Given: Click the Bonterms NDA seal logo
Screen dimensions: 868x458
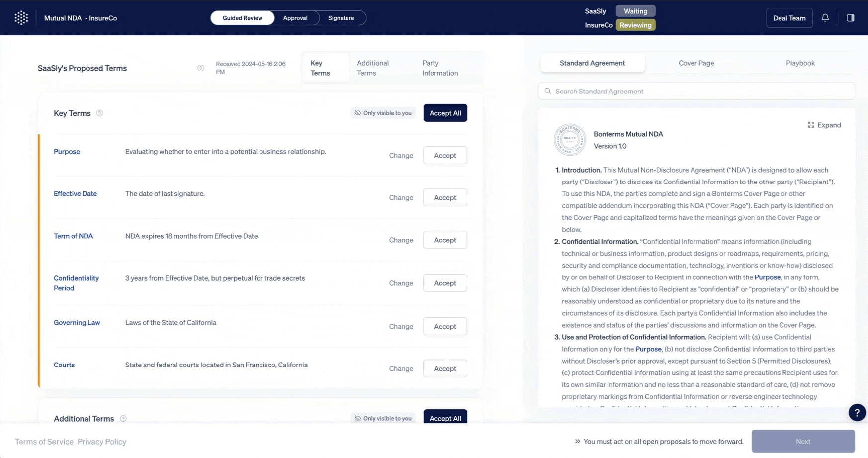Looking at the screenshot, I should (x=570, y=140).
